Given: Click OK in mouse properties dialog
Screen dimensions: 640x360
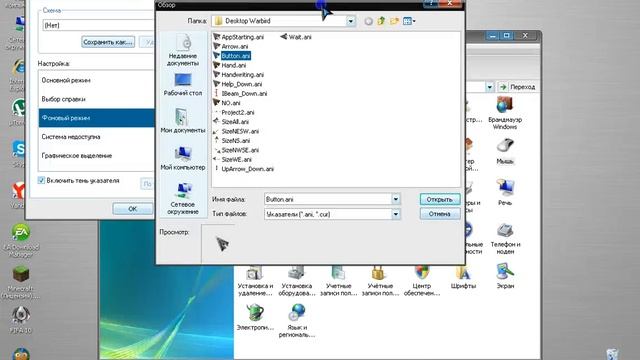Looking at the screenshot, I should [x=133, y=209].
